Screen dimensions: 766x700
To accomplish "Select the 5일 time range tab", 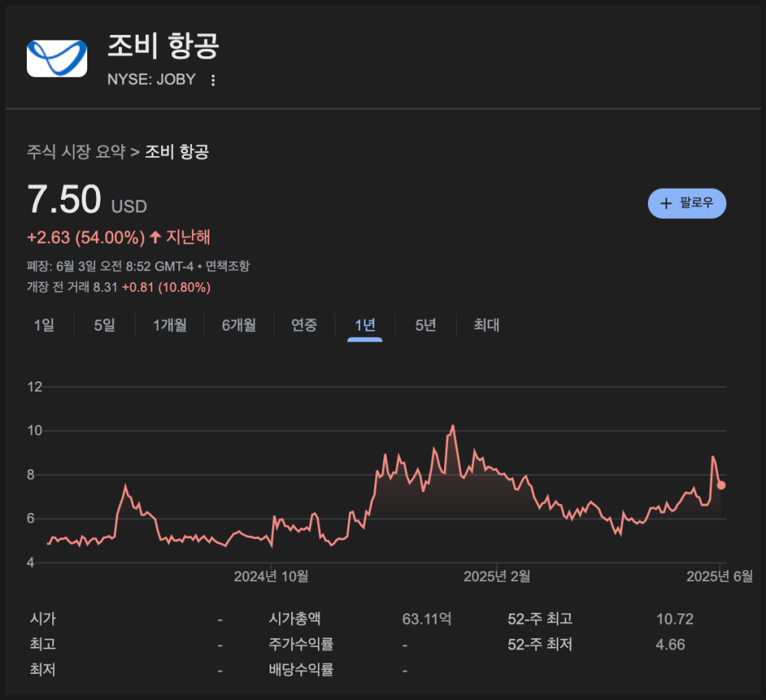I will (x=105, y=325).
